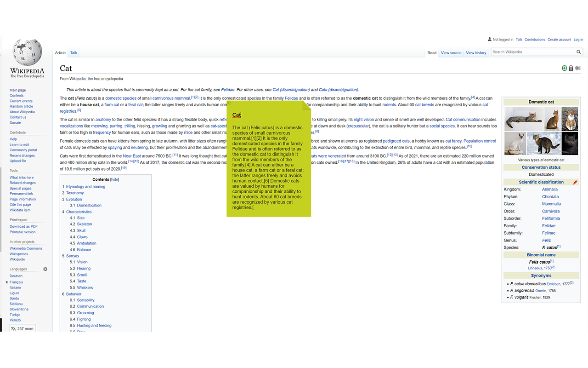Switch to the Article tab
The width and height of the screenshot is (588, 368).
coord(60,53)
